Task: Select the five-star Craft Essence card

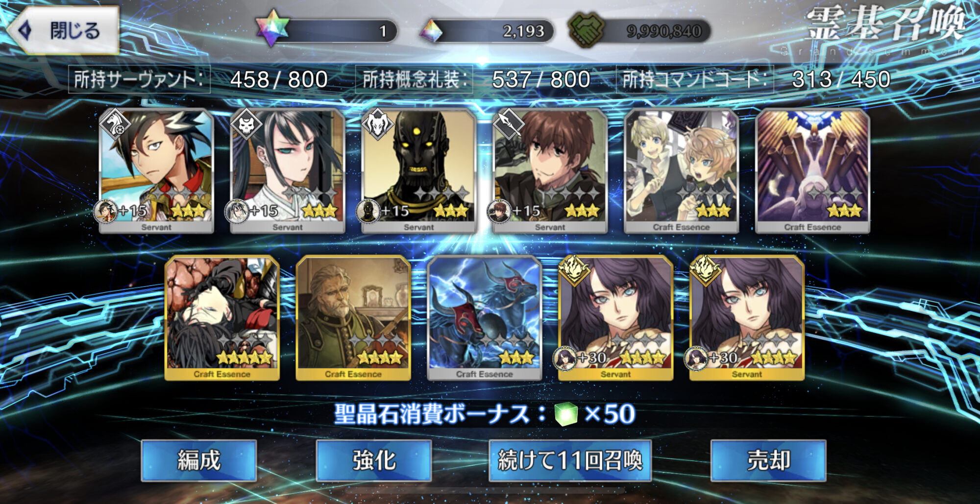Action: tap(222, 318)
